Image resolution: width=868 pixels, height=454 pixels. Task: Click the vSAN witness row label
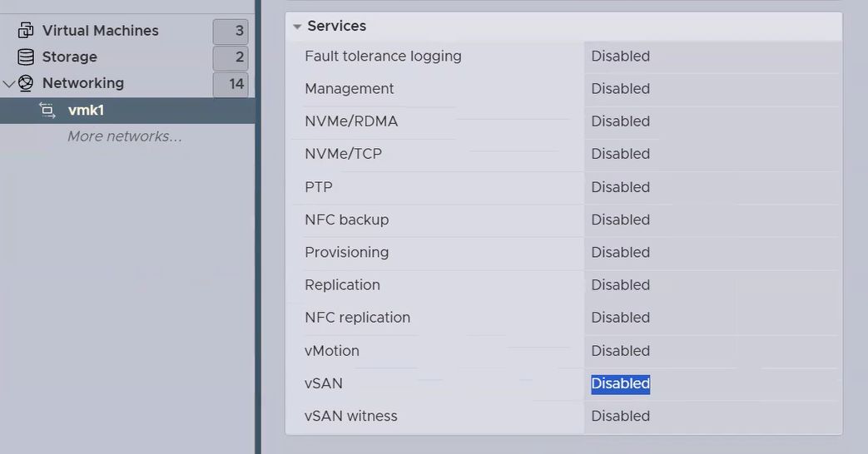pos(351,416)
